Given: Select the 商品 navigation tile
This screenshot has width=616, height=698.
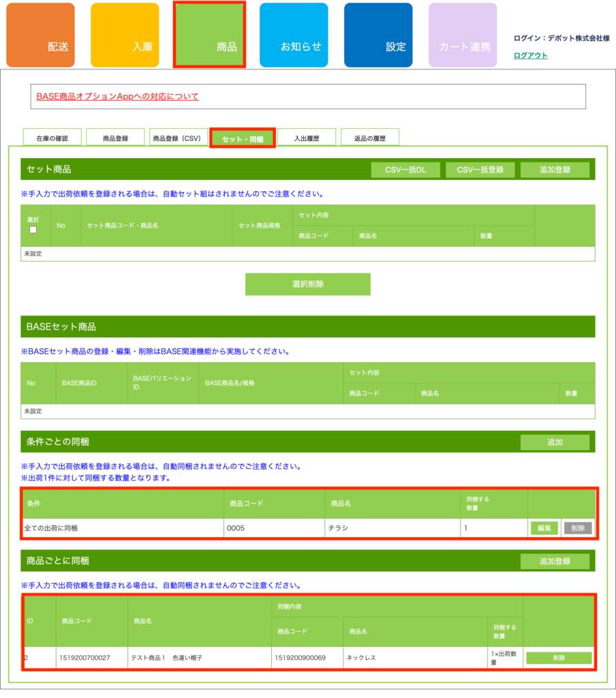Looking at the screenshot, I should click(x=209, y=35).
